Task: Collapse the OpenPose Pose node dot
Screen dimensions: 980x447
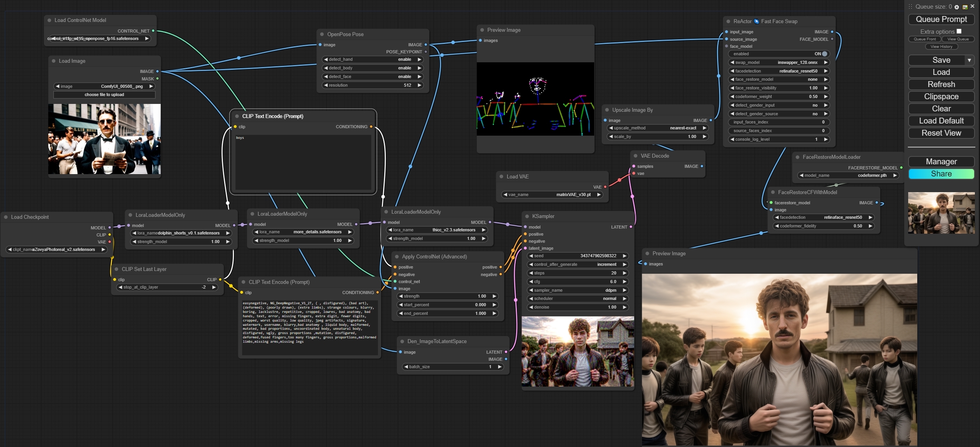Action: click(x=322, y=35)
